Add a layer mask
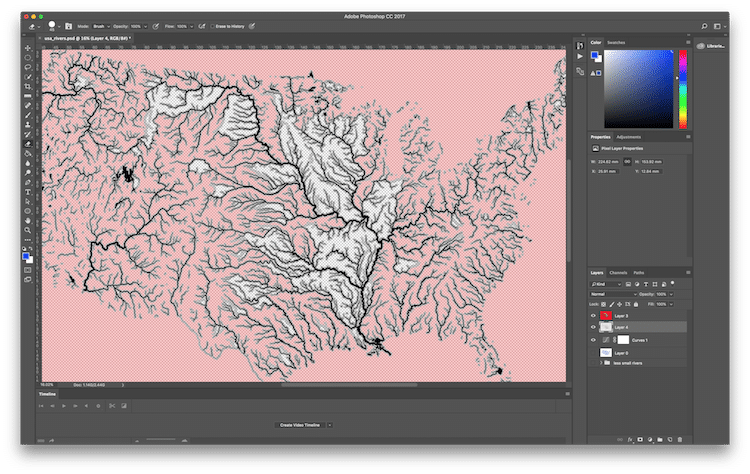 click(x=640, y=439)
